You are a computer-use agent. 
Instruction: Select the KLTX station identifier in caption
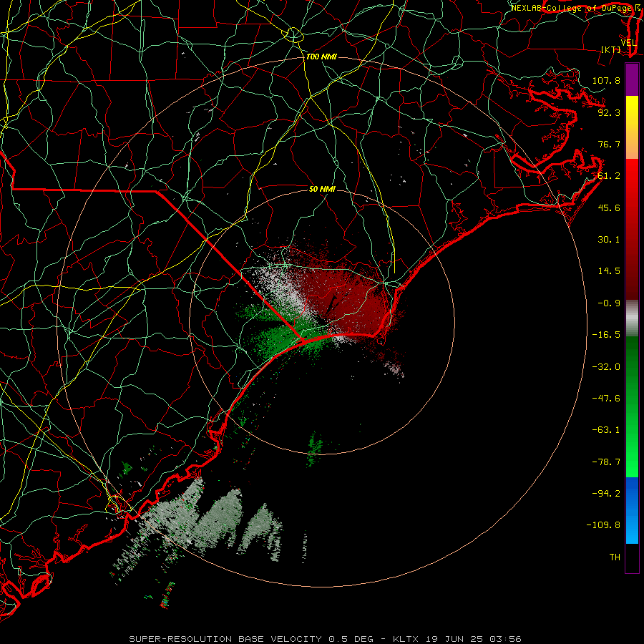pos(404,639)
